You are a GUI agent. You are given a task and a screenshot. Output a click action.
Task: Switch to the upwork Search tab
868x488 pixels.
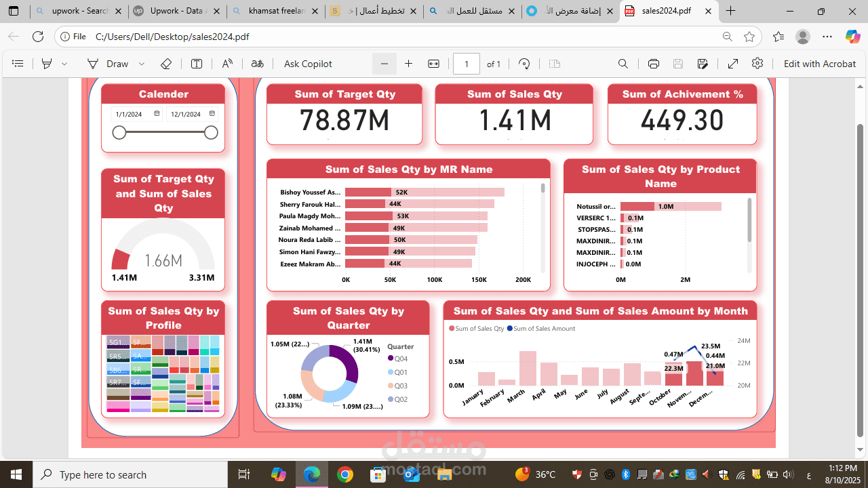point(79,12)
